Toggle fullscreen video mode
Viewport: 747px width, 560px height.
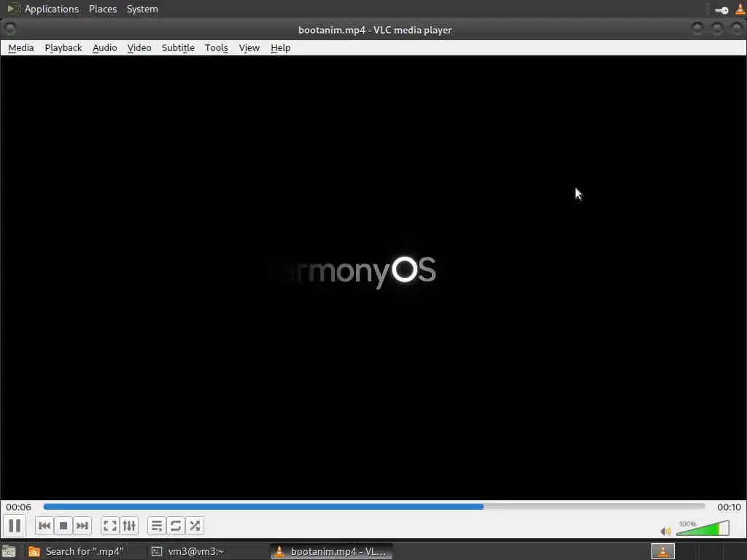click(110, 526)
